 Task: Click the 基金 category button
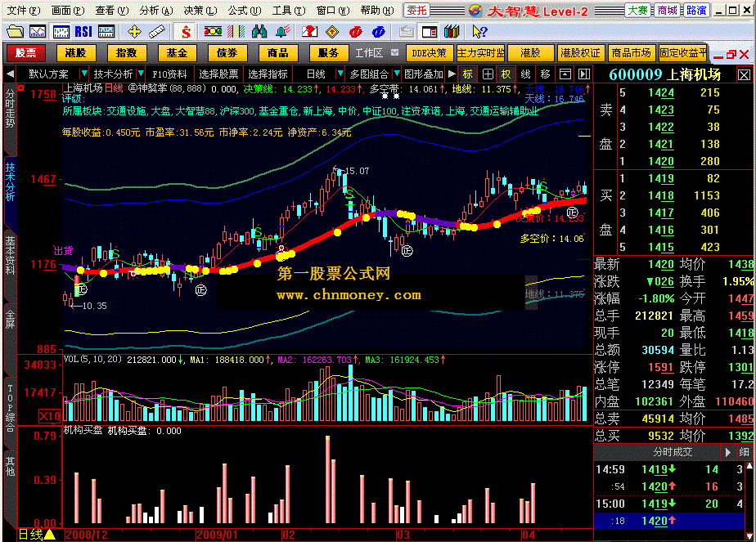pyautogui.click(x=177, y=53)
